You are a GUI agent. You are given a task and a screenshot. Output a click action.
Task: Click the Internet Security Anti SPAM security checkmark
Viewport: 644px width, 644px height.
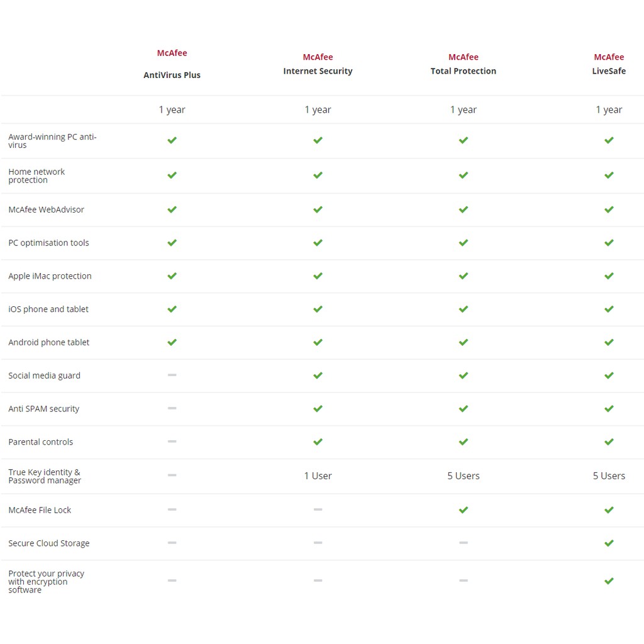point(318,409)
